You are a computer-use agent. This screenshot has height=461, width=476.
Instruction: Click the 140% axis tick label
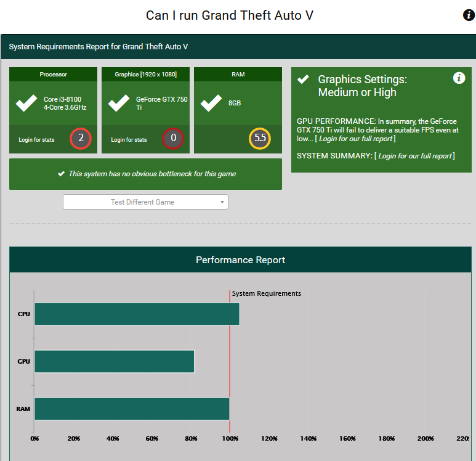point(309,439)
